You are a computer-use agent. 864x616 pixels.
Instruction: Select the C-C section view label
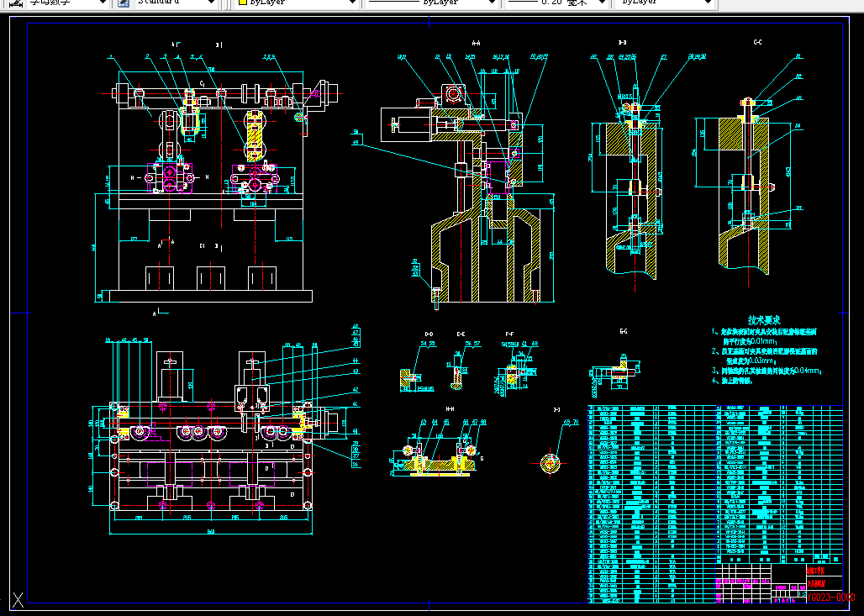757,42
